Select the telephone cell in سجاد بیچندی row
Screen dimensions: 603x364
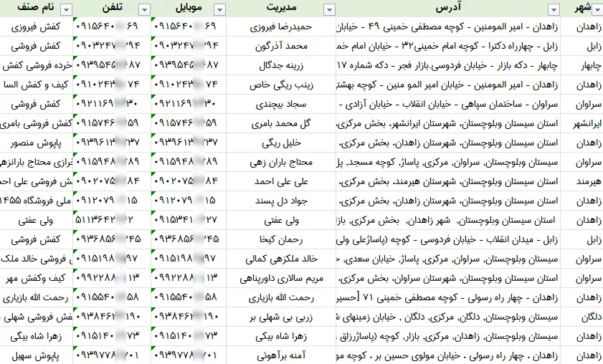tap(112, 104)
